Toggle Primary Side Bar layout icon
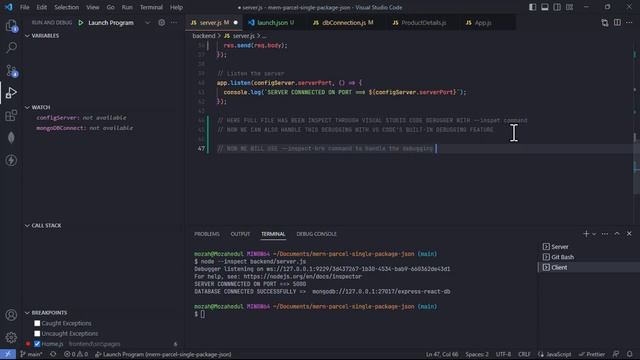Image resolution: width=640 pixels, height=360 pixels. pos(532,7)
